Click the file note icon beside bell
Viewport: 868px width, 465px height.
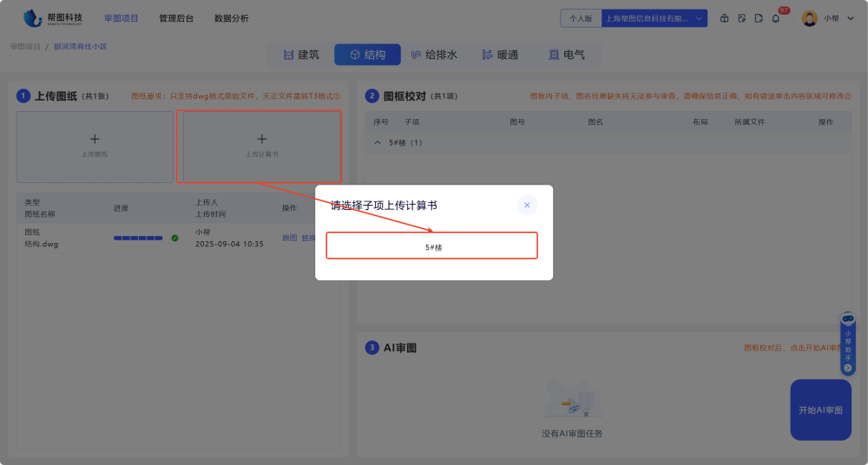[x=759, y=18]
